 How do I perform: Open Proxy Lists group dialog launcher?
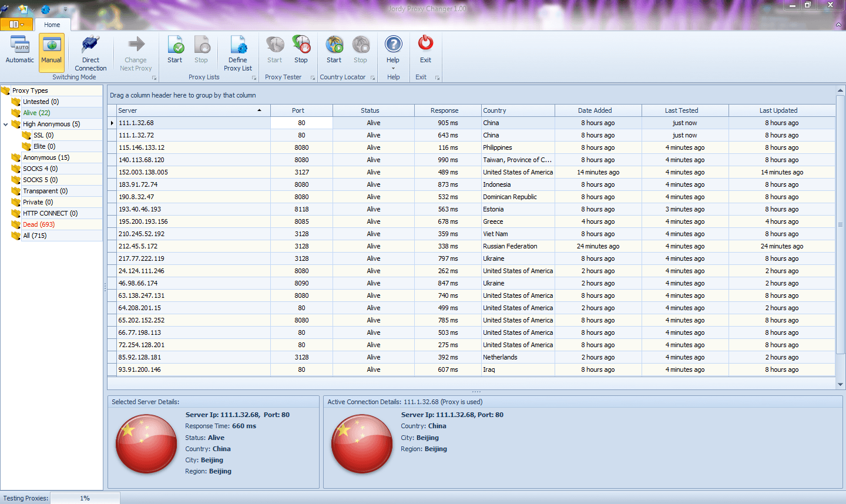click(x=254, y=78)
